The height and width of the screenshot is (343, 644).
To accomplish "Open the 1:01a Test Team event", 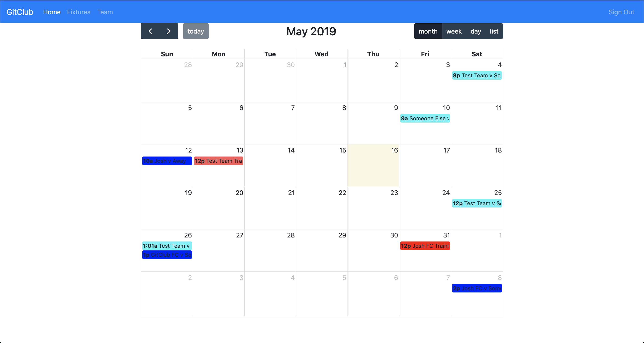I will click(167, 246).
